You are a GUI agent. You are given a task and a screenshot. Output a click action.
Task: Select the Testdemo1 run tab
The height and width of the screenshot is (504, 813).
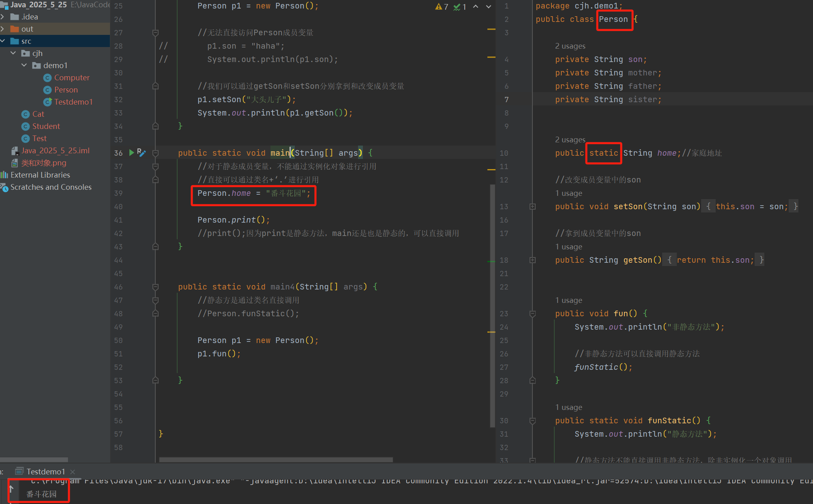[x=45, y=472]
